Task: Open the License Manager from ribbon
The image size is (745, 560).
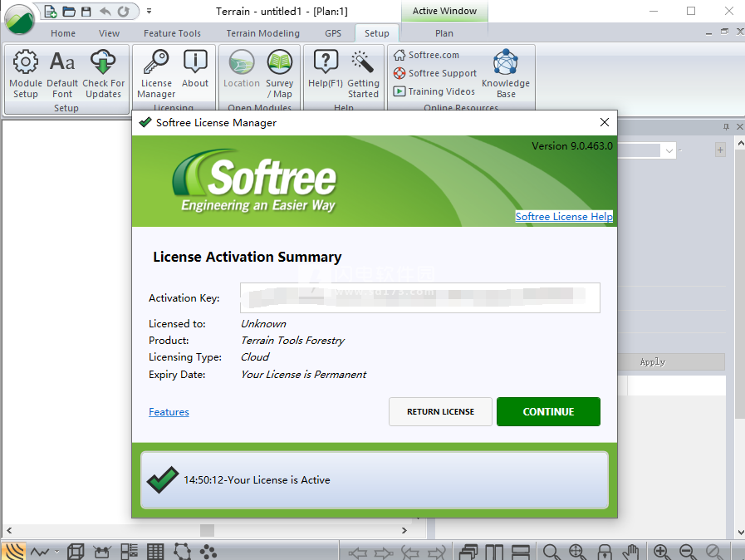Action: click(x=156, y=74)
